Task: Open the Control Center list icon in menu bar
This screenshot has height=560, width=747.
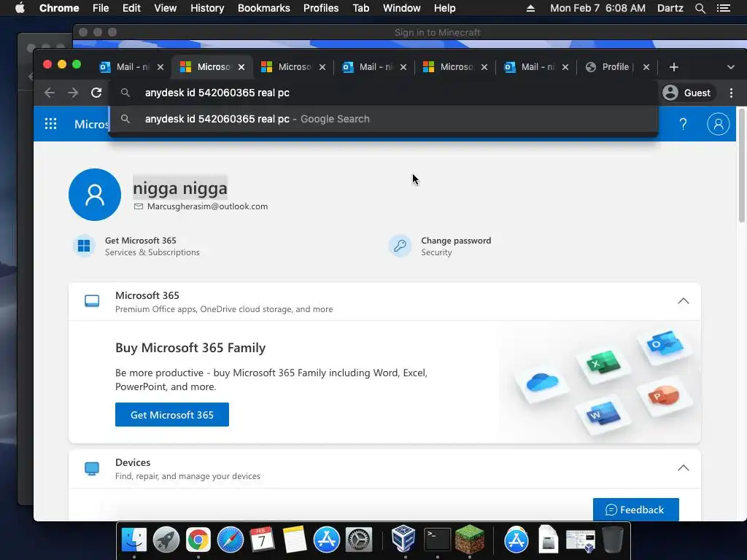Action: pyautogui.click(x=723, y=8)
